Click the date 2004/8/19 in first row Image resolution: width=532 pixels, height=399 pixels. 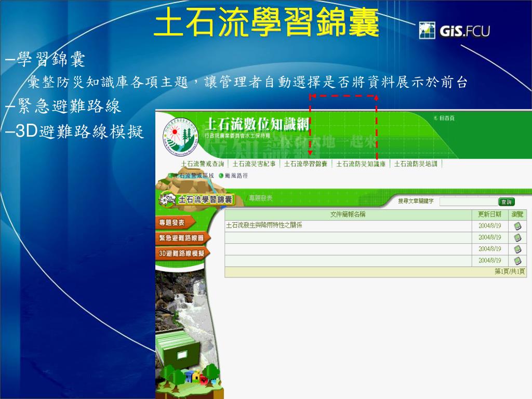click(489, 226)
